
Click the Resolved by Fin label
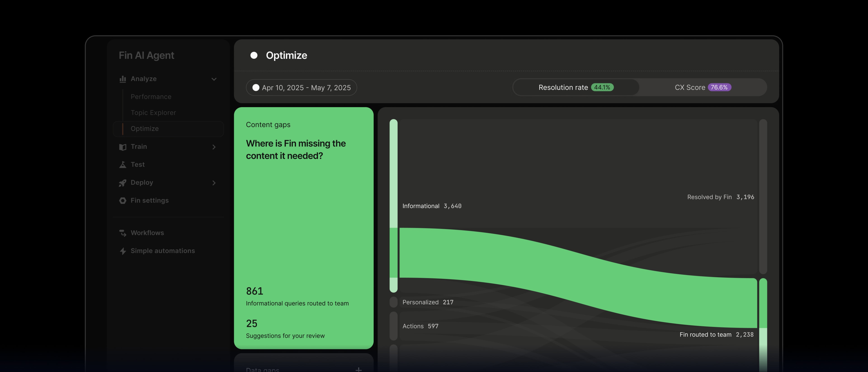click(709, 197)
